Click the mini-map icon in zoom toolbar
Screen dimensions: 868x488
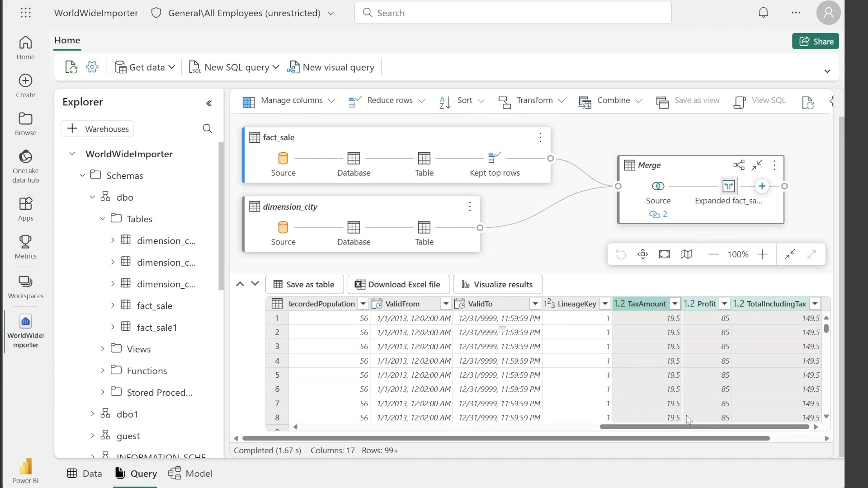coord(686,254)
